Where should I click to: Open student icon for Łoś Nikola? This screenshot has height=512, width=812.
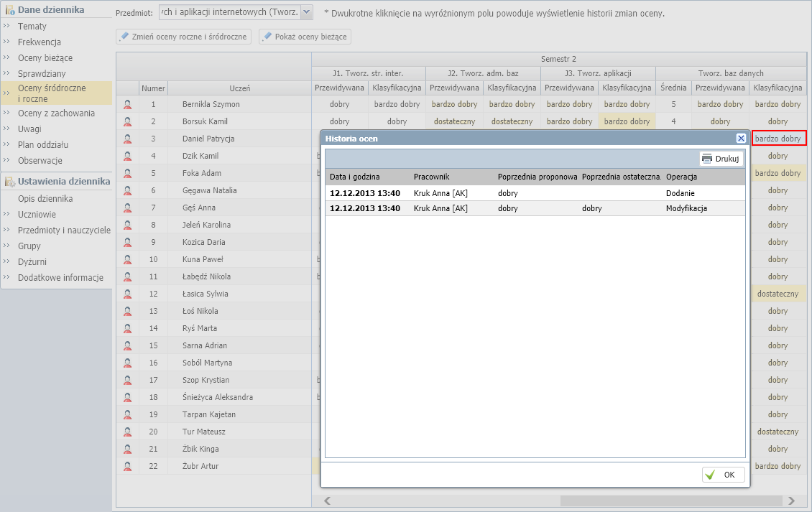pos(127,311)
